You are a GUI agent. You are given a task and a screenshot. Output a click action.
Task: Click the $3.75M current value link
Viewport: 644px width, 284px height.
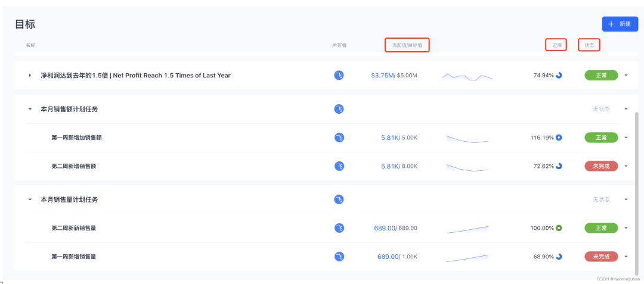[x=381, y=76]
